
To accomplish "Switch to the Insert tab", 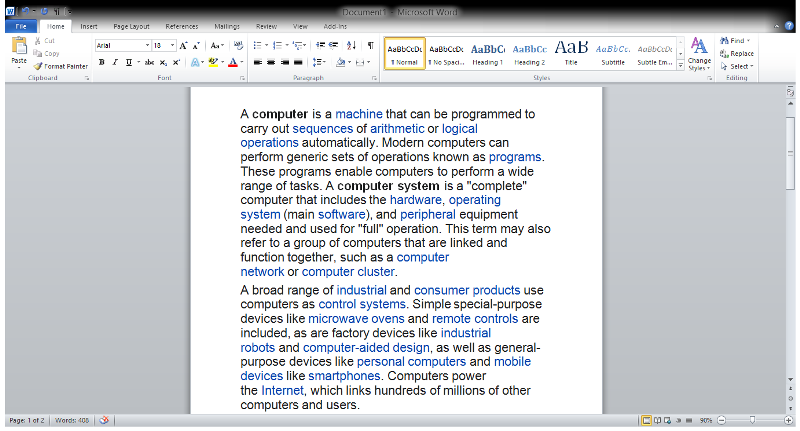I will click(x=89, y=26).
